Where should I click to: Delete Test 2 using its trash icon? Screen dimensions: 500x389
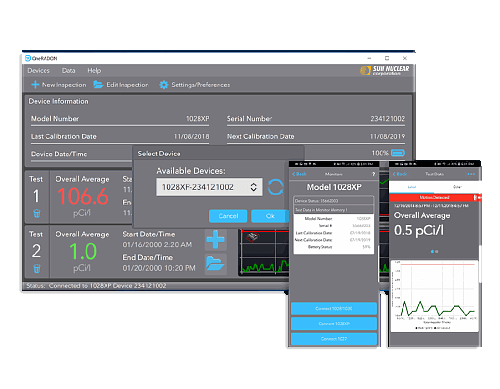click(x=37, y=268)
